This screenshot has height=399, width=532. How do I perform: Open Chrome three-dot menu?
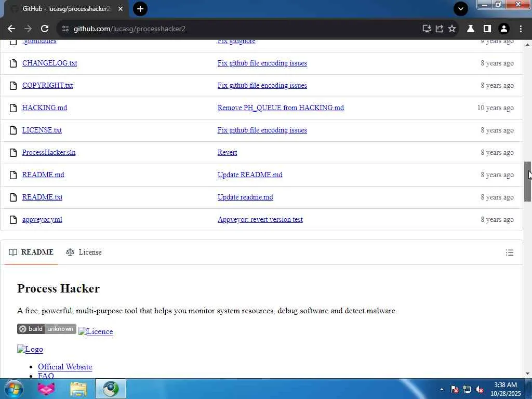click(x=521, y=29)
